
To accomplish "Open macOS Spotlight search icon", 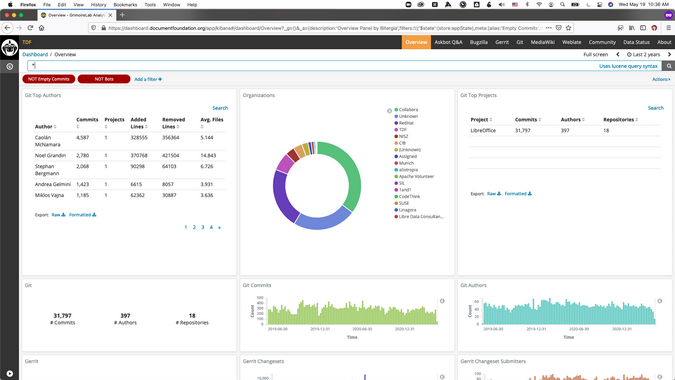I will pyautogui.click(x=562, y=4).
